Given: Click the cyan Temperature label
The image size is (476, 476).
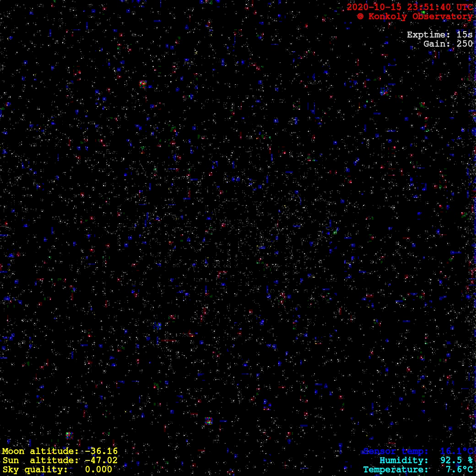Looking at the screenshot, I should pos(396,470).
